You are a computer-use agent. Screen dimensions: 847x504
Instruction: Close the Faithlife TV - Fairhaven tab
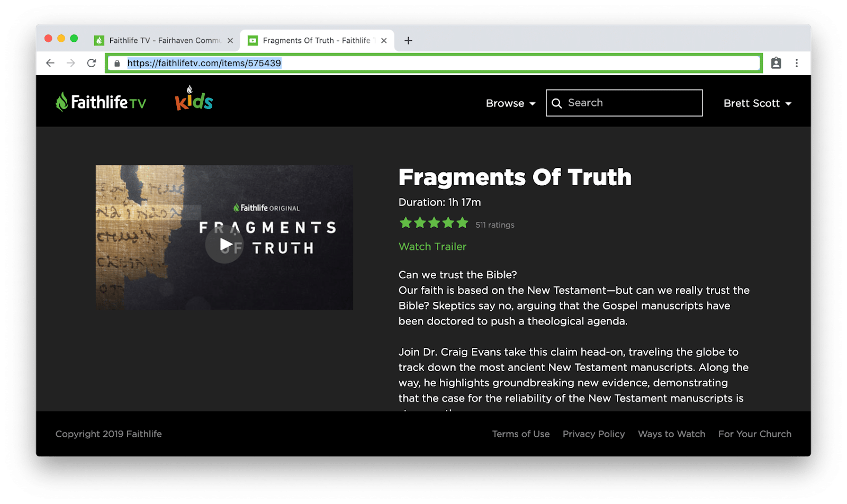click(x=230, y=41)
